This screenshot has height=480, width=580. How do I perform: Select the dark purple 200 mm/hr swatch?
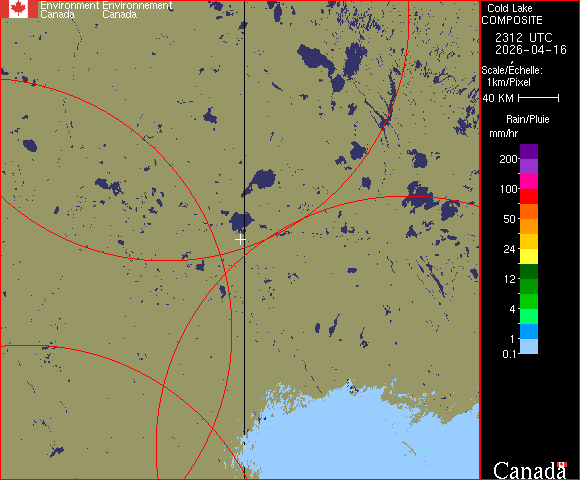[529, 152]
